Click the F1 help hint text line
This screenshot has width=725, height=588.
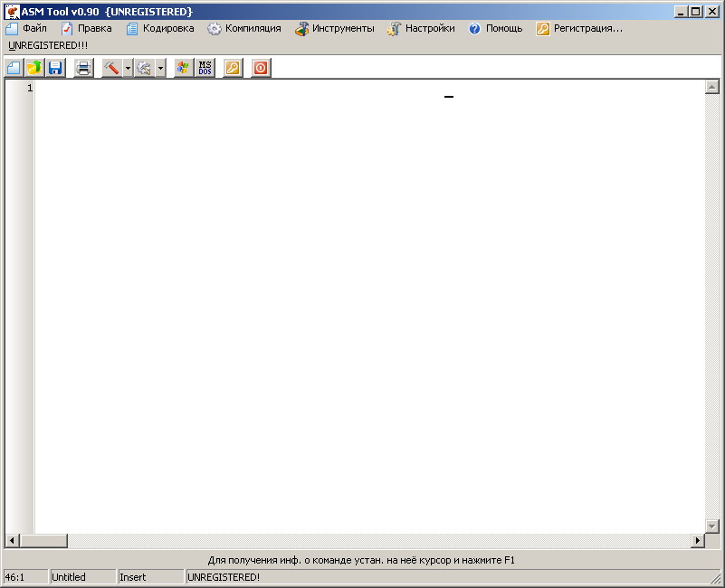point(361,560)
